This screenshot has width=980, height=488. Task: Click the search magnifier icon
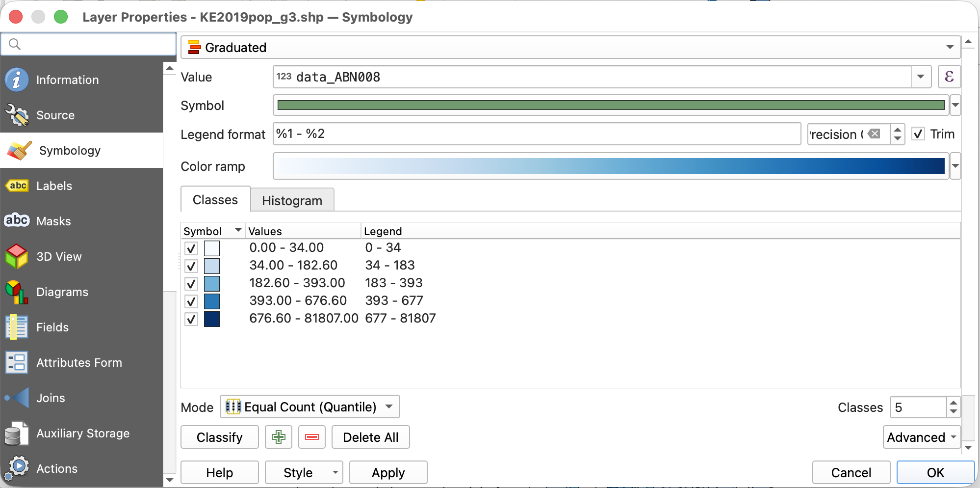[x=15, y=44]
